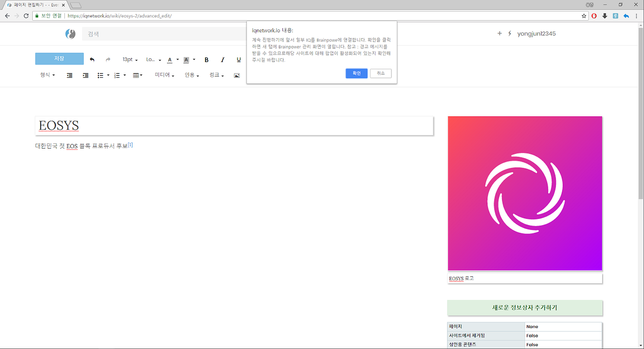Open the text color tool
The height and width of the screenshot is (349, 644).
[170, 59]
